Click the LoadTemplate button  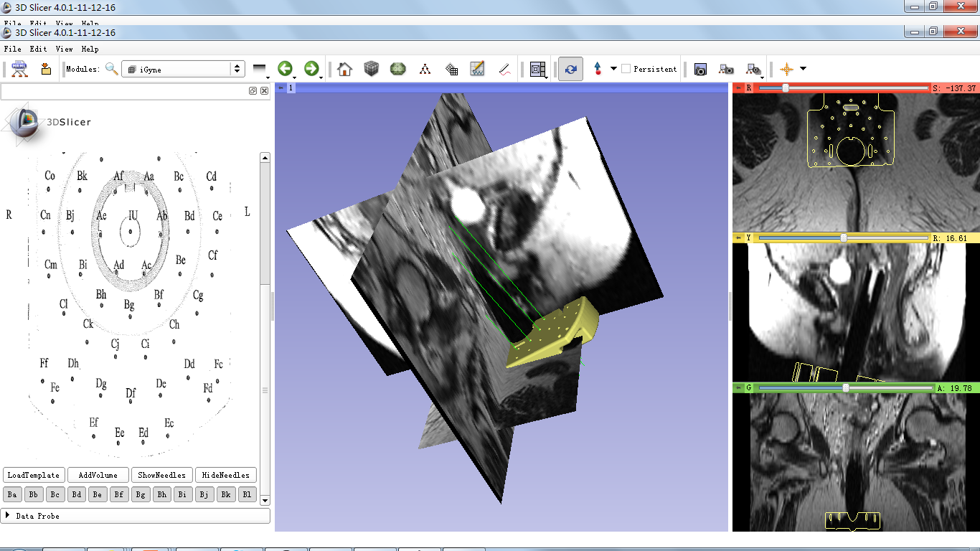(33, 475)
